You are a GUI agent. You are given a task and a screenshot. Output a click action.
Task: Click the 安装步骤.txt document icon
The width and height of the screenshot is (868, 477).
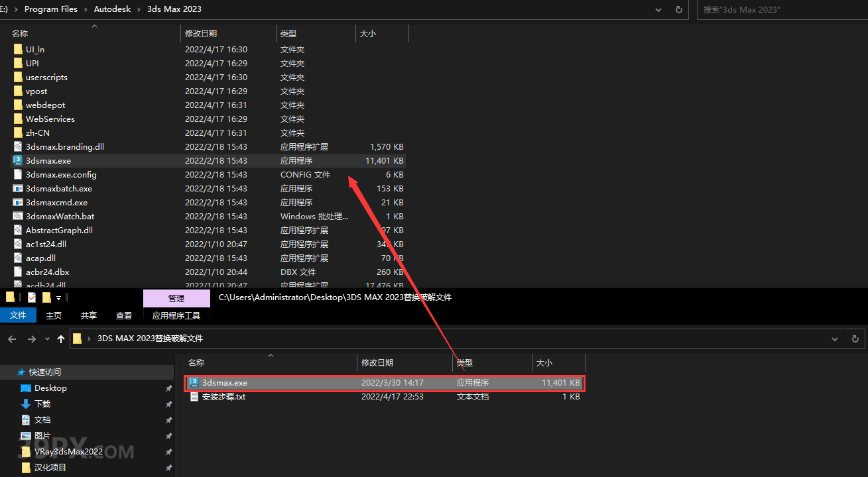[x=194, y=396]
